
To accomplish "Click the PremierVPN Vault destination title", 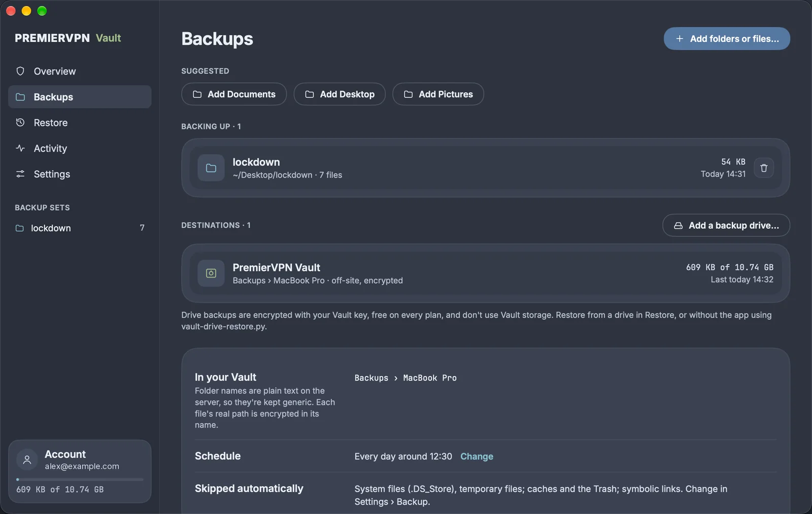I will tap(277, 267).
